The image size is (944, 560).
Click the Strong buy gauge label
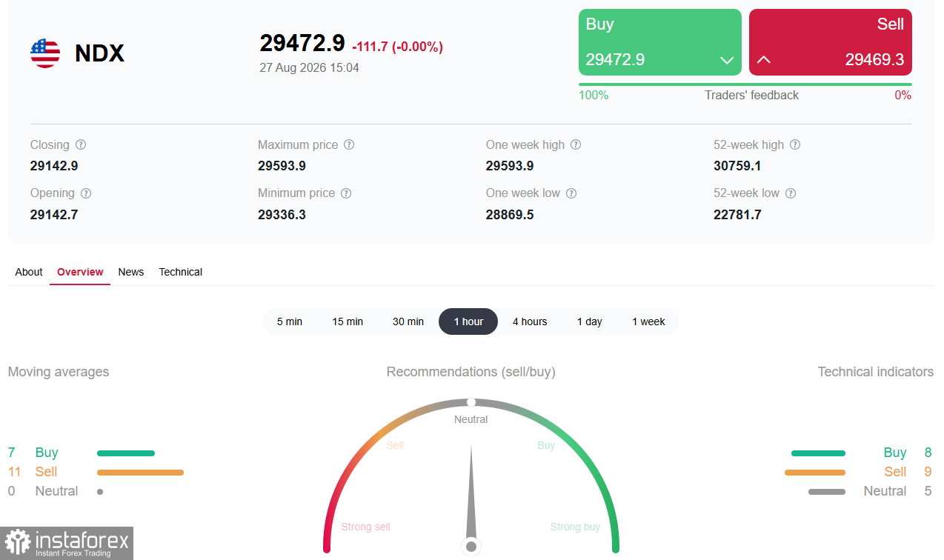tap(576, 527)
